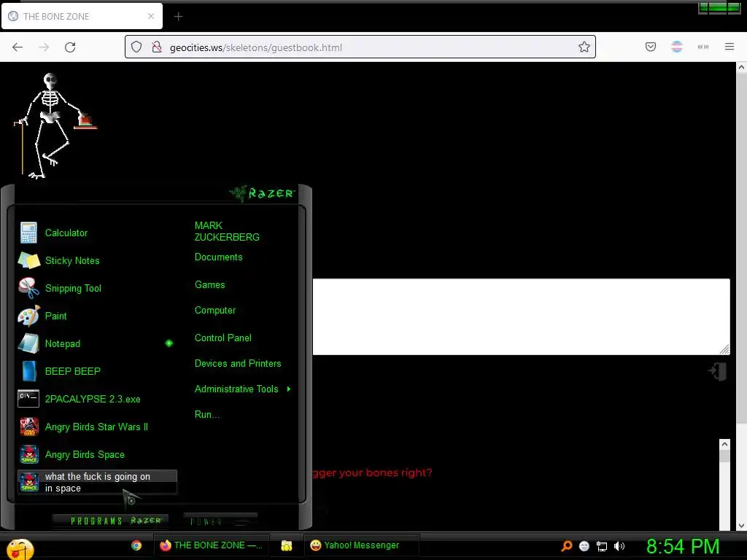This screenshot has height=560, width=747.
Task: Open the Games menu entry
Action: pyautogui.click(x=209, y=285)
